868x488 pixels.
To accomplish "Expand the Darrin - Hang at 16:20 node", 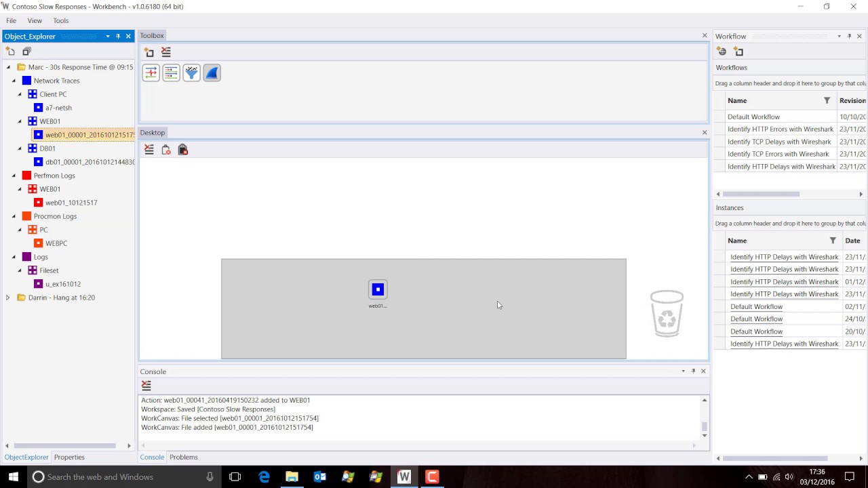I will tap(8, 298).
